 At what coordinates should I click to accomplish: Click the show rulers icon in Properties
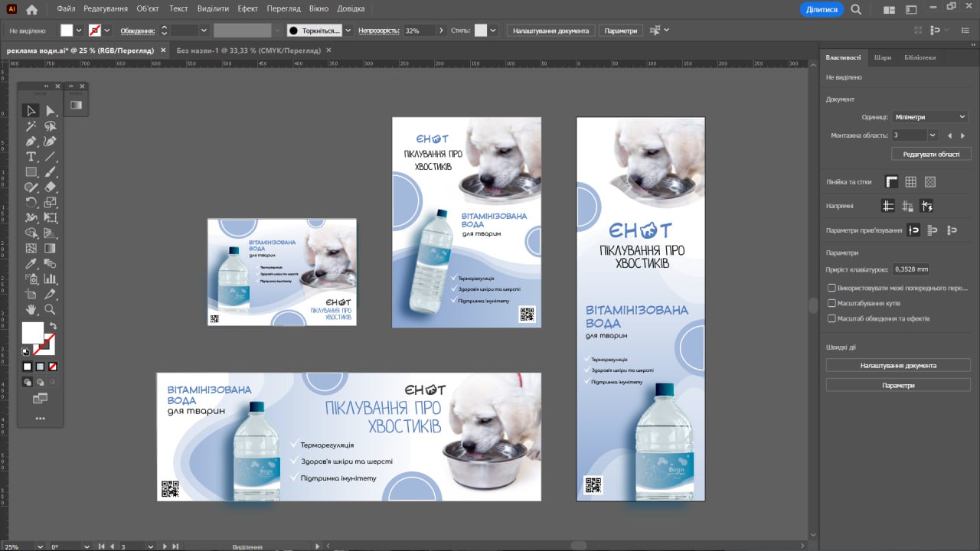coord(891,182)
